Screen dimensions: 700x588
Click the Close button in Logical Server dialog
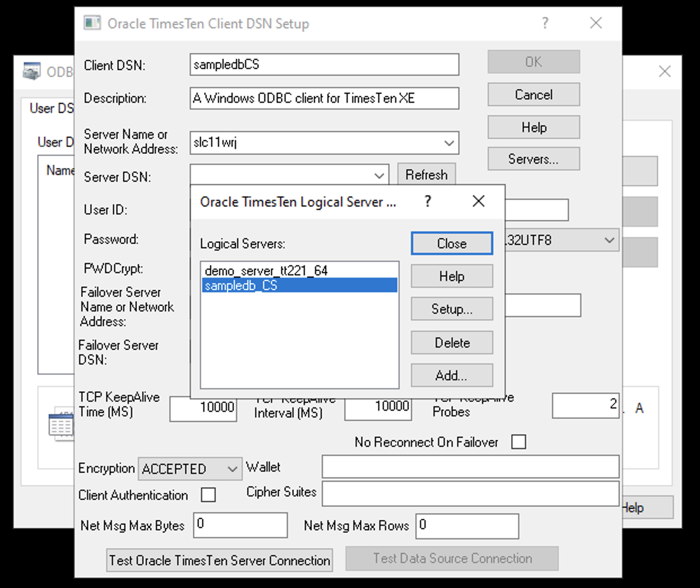pyautogui.click(x=452, y=244)
